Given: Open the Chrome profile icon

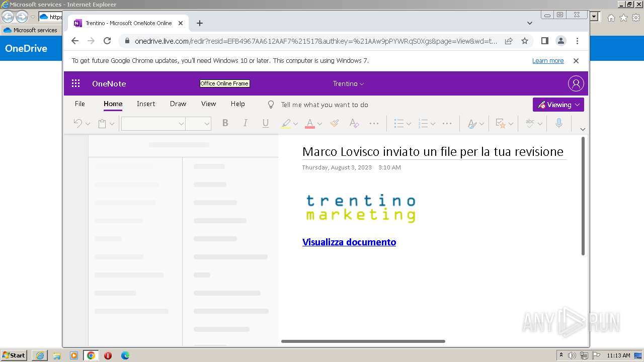Looking at the screenshot, I should coord(561,41).
